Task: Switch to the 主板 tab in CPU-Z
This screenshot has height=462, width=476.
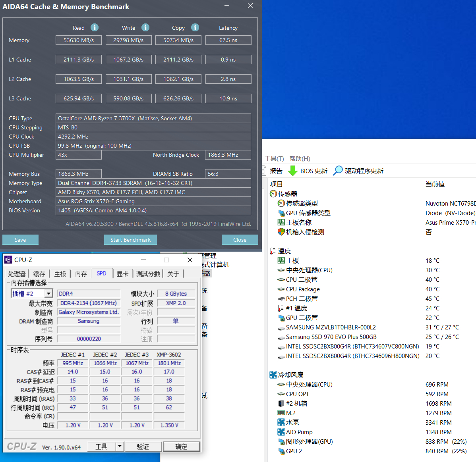Action: 60,273
